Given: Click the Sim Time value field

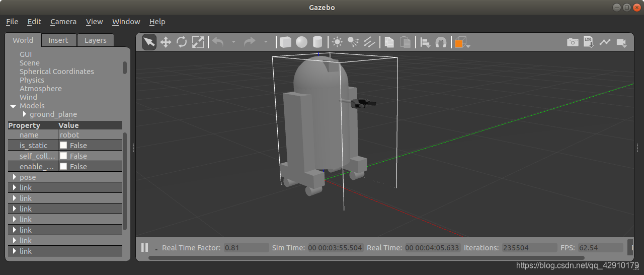Looking at the screenshot, I should 335,248.
